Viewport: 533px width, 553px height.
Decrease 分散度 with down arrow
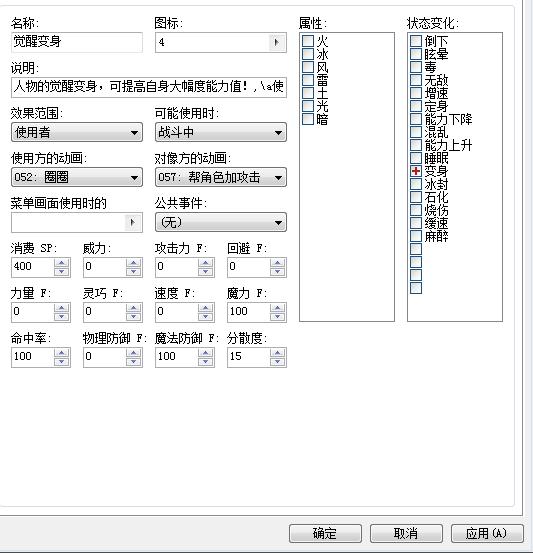(x=277, y=361)
